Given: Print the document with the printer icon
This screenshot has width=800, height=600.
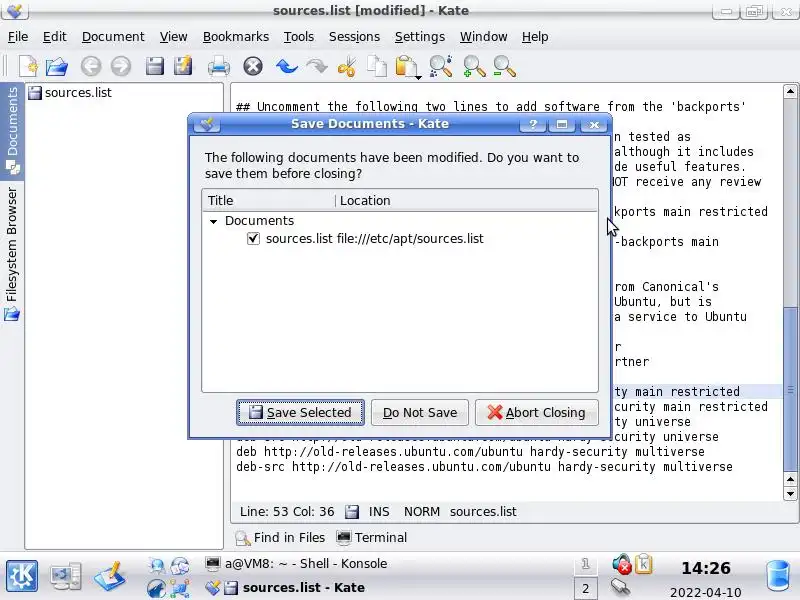Looking at the screenshot, I should click(x=218, y=67).
